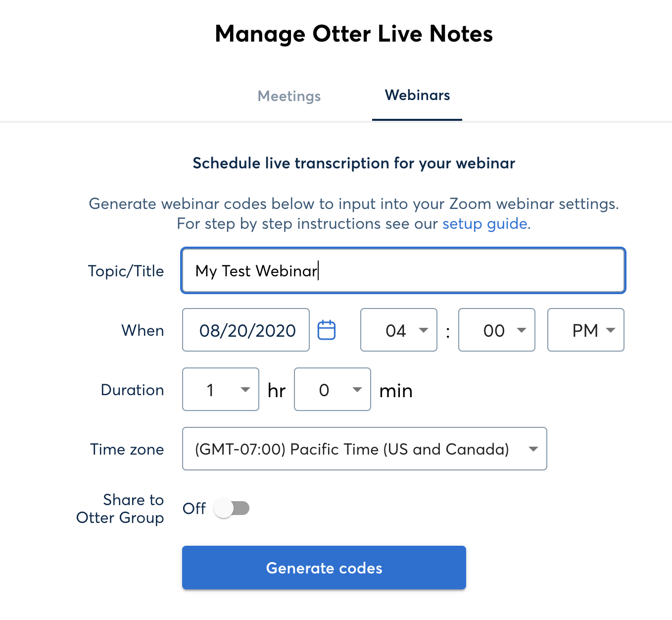Viewport: 672px width, 620px height.
Task: Switch to the Meetings tab
Action: 289,96
